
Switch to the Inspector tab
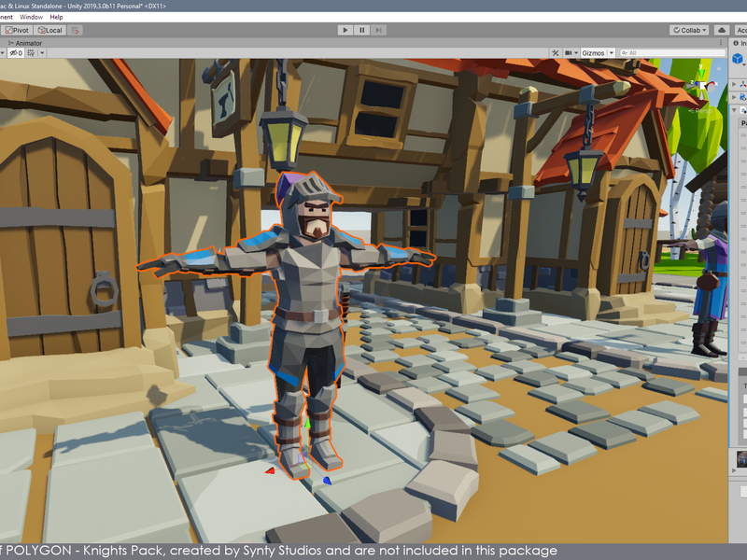[740, 43]
